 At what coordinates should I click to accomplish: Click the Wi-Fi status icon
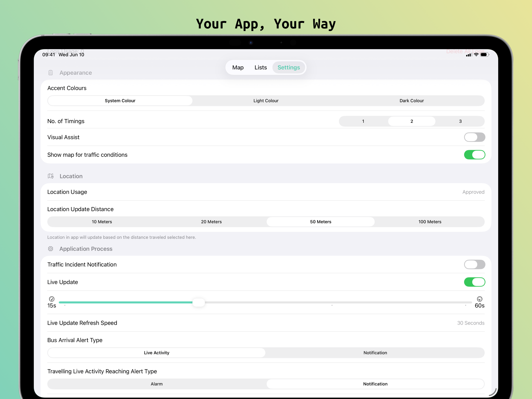(476, 55)
